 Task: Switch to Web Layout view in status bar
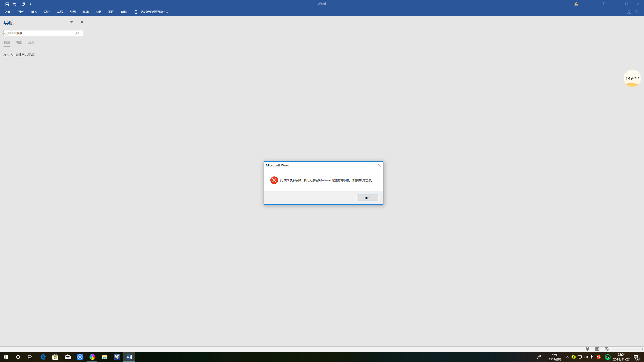[607, 349]
